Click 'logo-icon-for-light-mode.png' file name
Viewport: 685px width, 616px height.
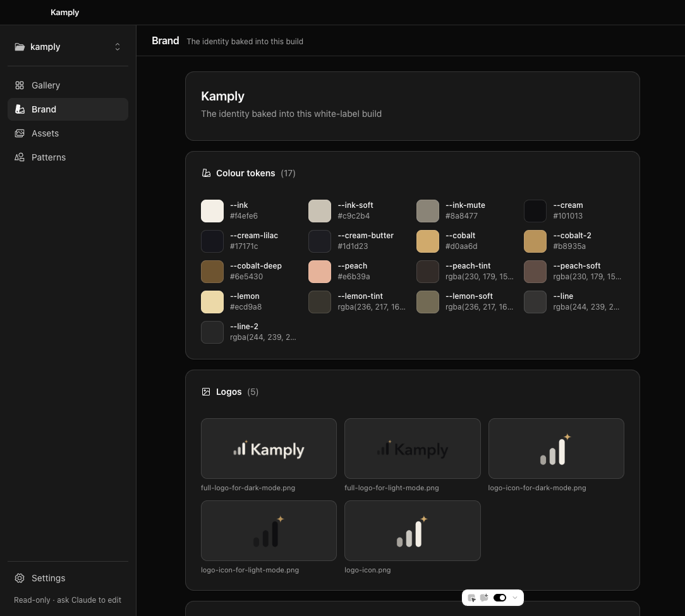coord(250,570)
